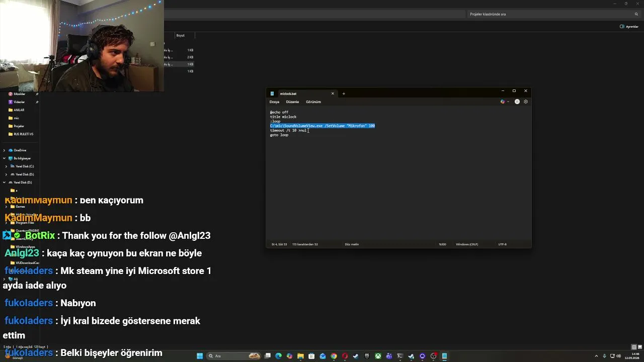644x362 pixels.
Task: Open the ANILAR folder in sidebar
Action: (x=19, y=110)
